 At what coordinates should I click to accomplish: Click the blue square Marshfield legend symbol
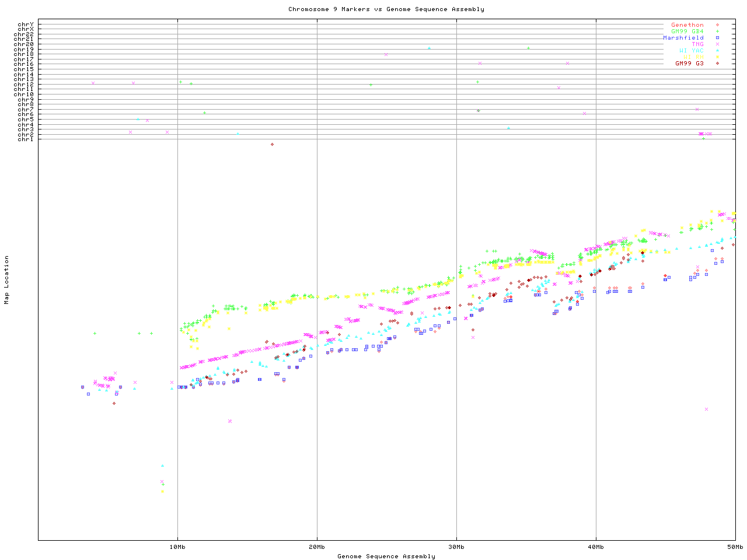pyautogui.click(x=717, y=38)
